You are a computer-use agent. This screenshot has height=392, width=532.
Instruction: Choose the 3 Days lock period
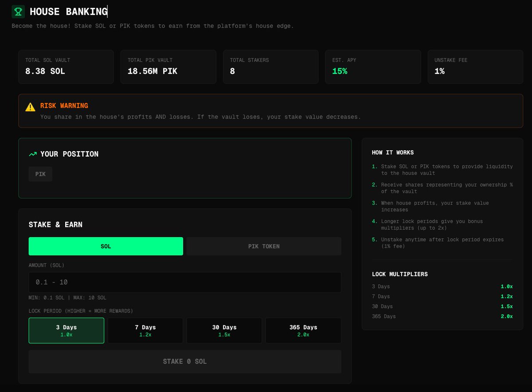66,330
